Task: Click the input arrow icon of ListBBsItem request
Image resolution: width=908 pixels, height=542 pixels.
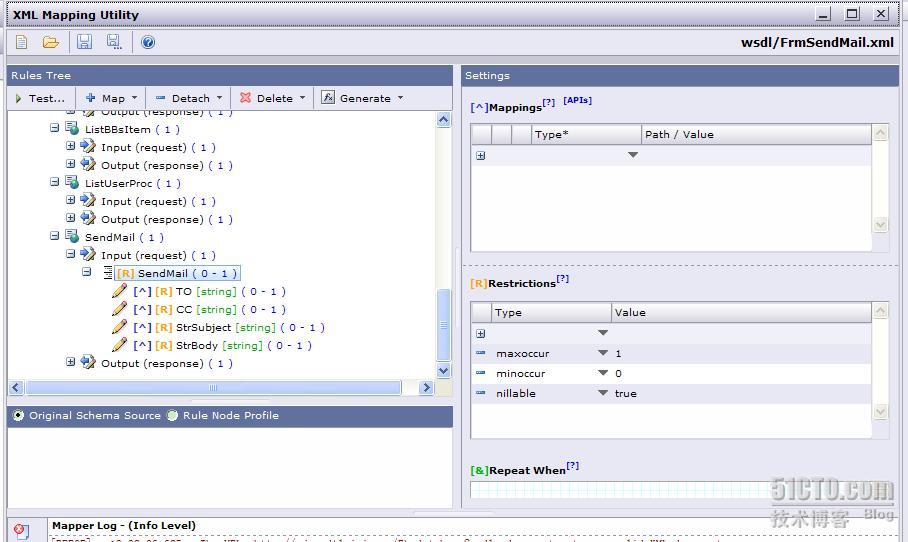Action: pos(88,147)
